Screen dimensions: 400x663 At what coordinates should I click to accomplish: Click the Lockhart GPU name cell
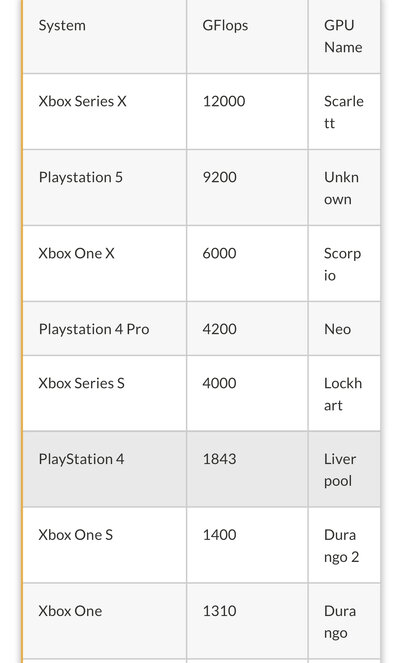coord(343,394)
